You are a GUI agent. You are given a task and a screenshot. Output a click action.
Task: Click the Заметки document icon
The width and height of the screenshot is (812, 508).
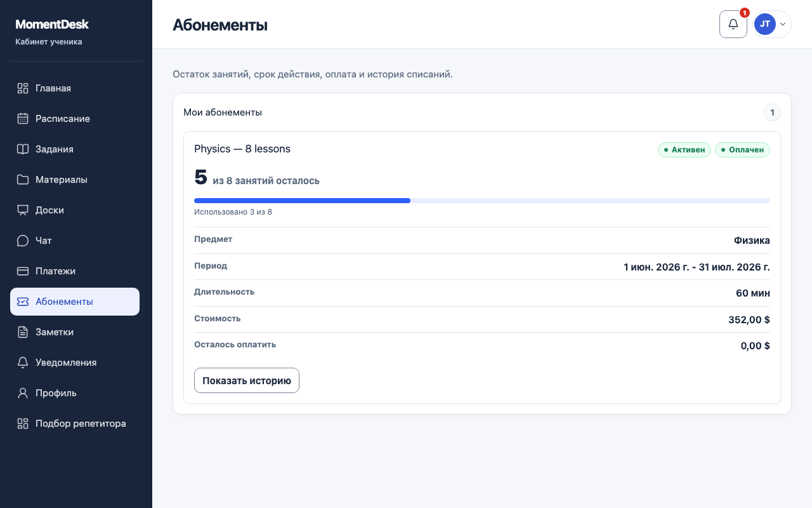pos(23,332)
